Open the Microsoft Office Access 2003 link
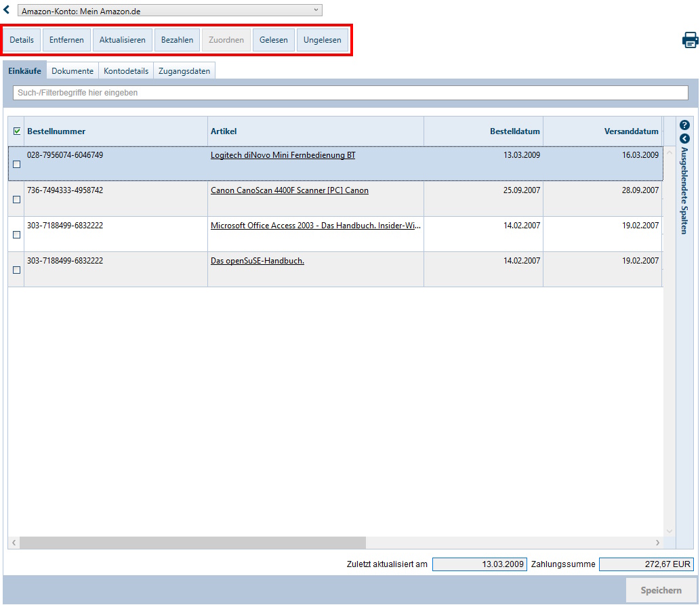The image size is (700, 605). click(x=316, y=226)
